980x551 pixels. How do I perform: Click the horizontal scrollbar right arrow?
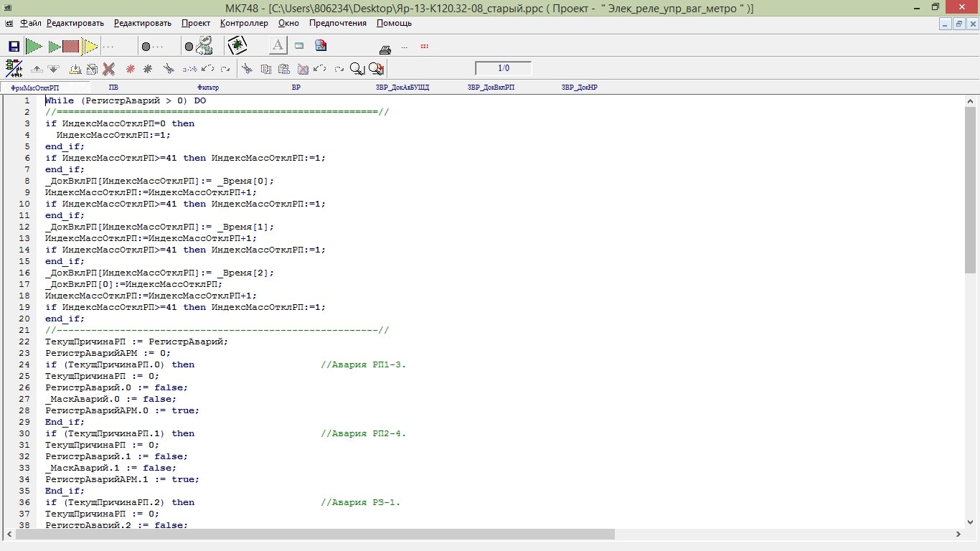958,534
